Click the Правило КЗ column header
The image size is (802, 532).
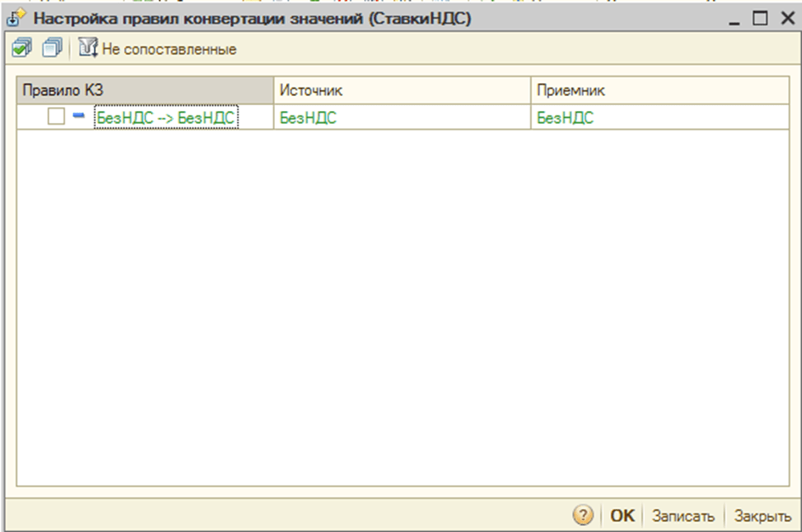click(x=144, y=90)
